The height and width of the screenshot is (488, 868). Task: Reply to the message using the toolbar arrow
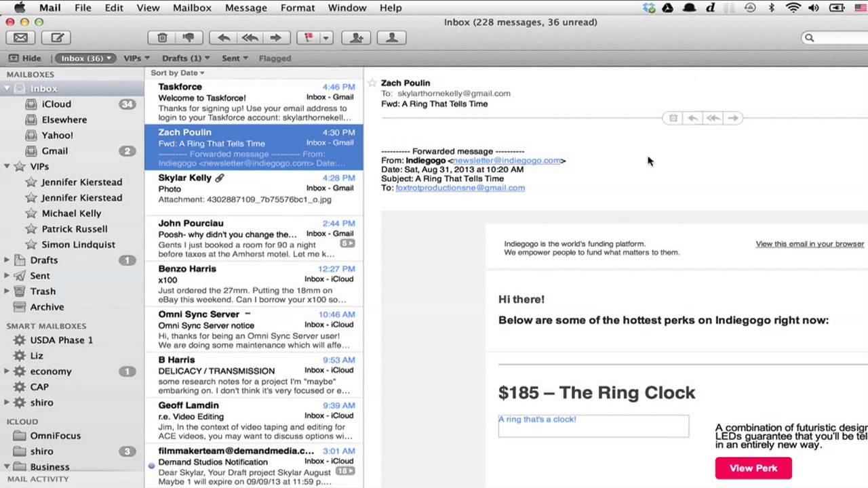coord(224,38)
